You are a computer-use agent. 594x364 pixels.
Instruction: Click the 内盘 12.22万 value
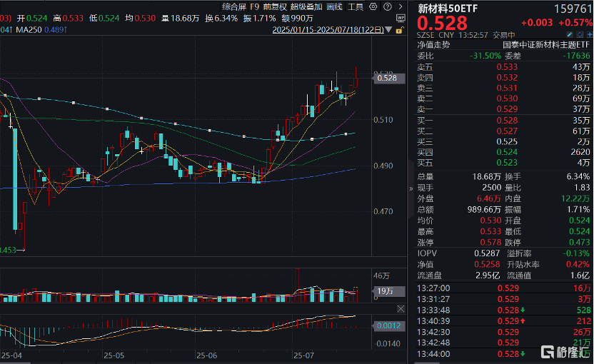point(575,198)
